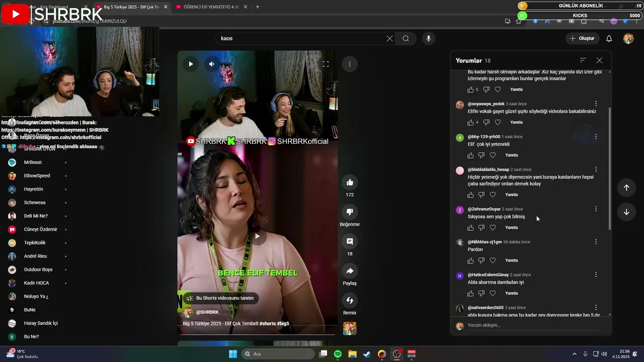Like the Pardon comment by @NilAktas-zj1gm
The height and width of the screenshot is (362, 644).
(x=470, y=260)
